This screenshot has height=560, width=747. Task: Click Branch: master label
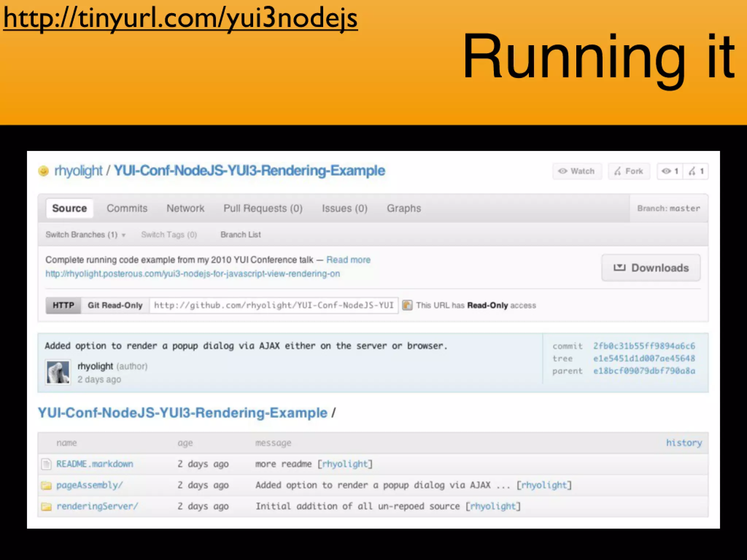coord(669,208)
